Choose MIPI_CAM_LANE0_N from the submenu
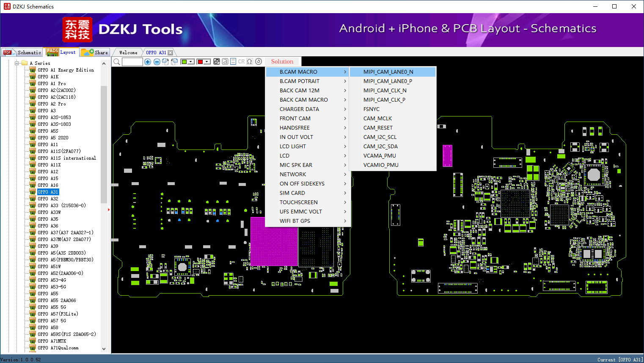Viewport: 644px width, 363px height. (393, 72)
